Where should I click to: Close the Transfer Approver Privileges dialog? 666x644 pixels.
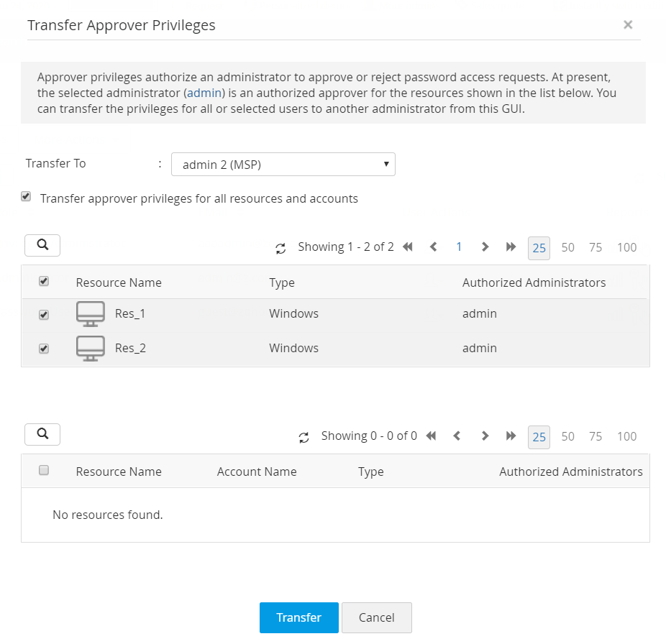click(628, 25)
